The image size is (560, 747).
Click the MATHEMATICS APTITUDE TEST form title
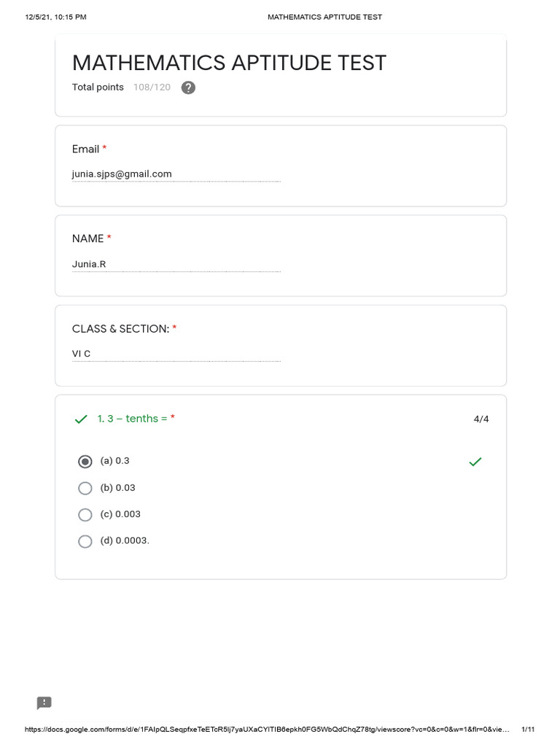(229, 63)
